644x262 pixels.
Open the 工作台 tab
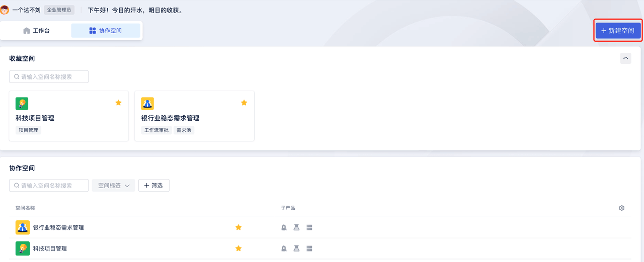pos(36,31)
